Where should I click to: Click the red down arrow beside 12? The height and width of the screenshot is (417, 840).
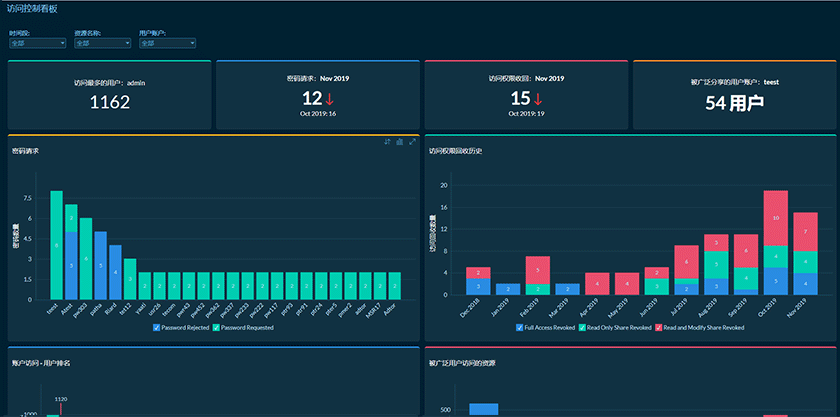(330, 99)
